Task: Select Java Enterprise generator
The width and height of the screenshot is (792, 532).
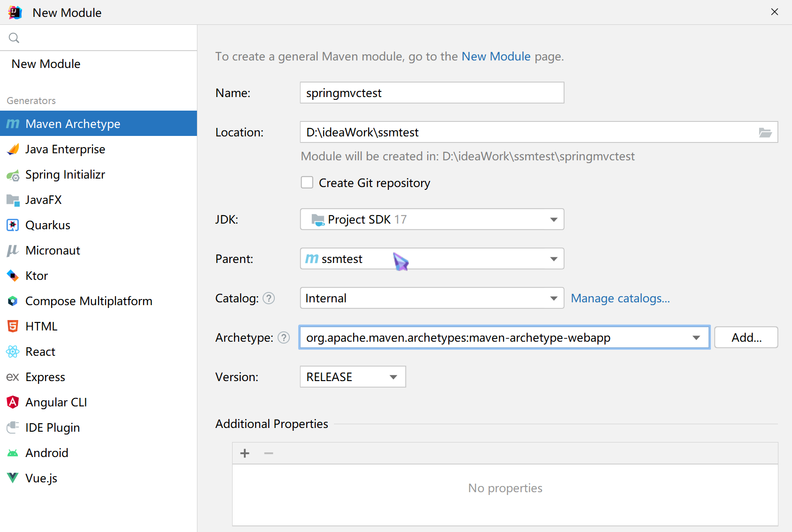Action: 98,149
